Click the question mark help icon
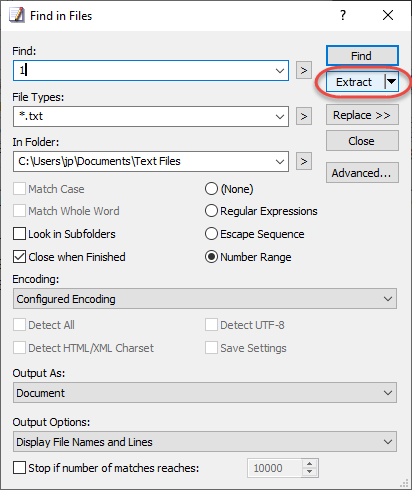 click(343, 15)
